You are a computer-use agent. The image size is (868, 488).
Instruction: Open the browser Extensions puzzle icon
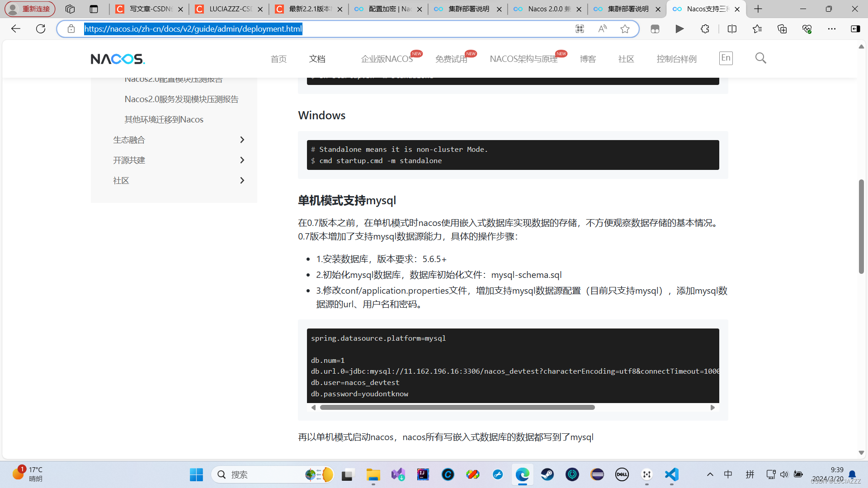pos(705,29)
